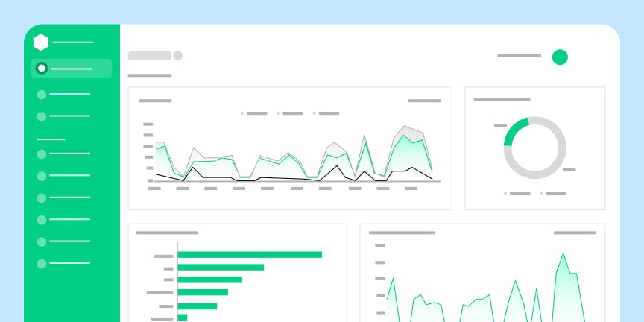The width and height of the screenshot is (644, 322).
Task: Select the highlighted active sidebar item
Action: click(x=72, y=68)
